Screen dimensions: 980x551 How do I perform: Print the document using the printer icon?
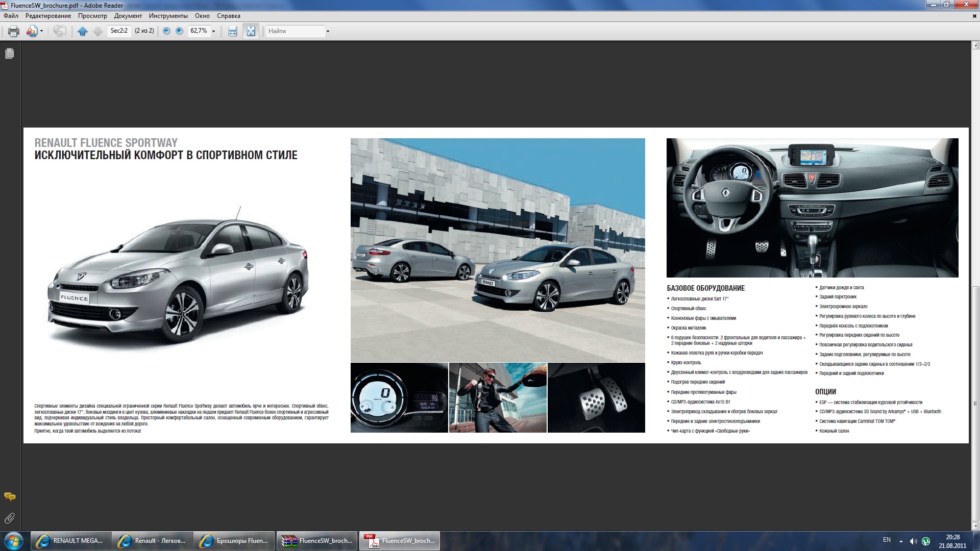click(x=14, y=31)
